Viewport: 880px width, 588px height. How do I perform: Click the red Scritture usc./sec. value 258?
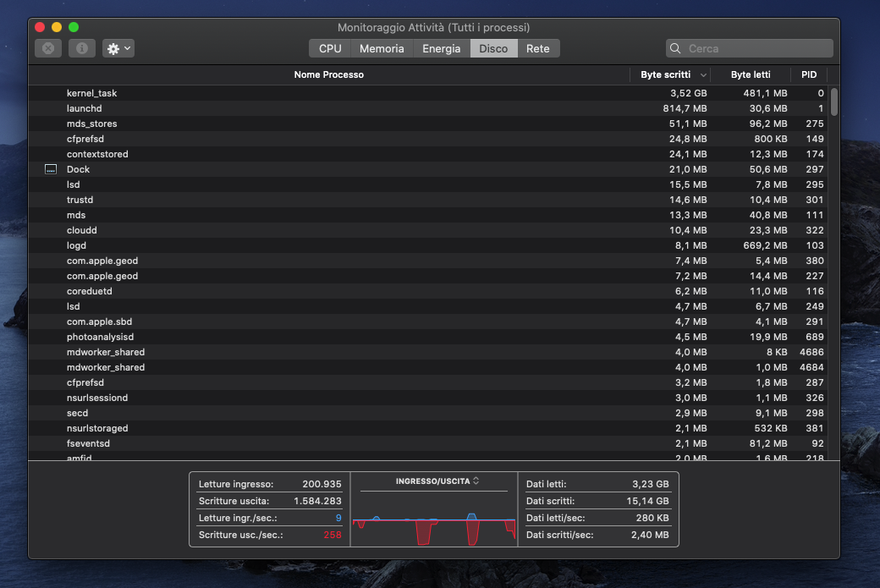333,535
